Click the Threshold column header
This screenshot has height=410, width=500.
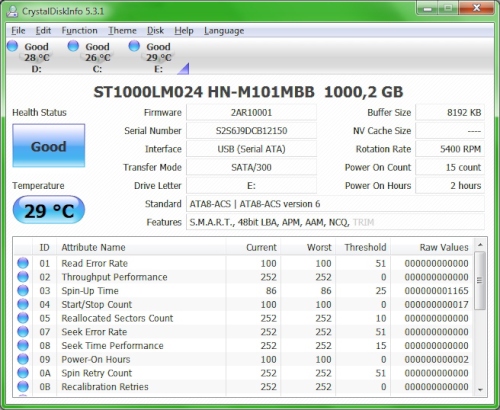(363, 247)
